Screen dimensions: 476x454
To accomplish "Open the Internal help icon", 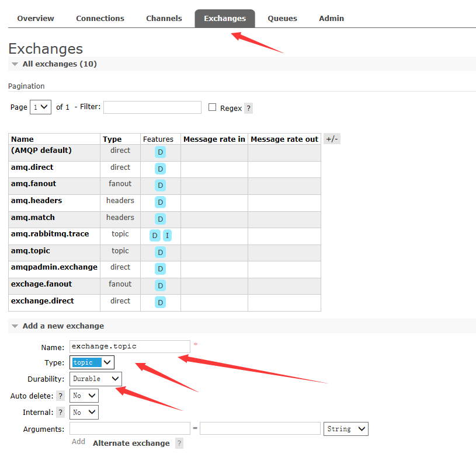I will coord(60,413).
